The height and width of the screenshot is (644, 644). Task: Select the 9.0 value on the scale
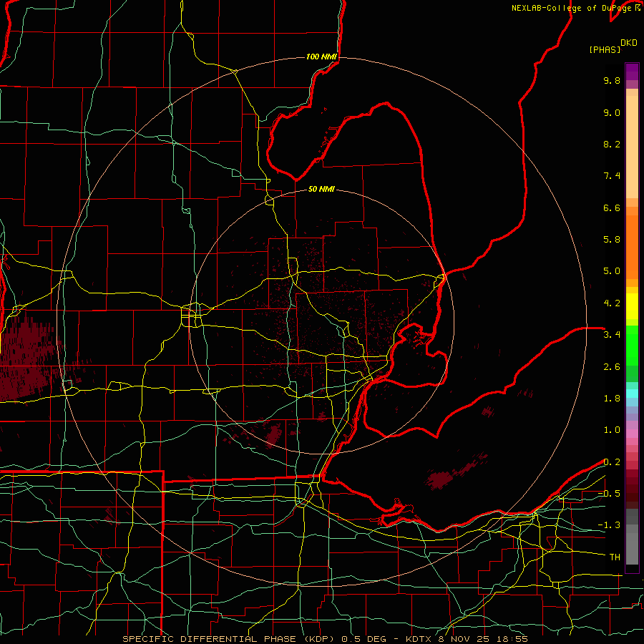pos(612,112)
